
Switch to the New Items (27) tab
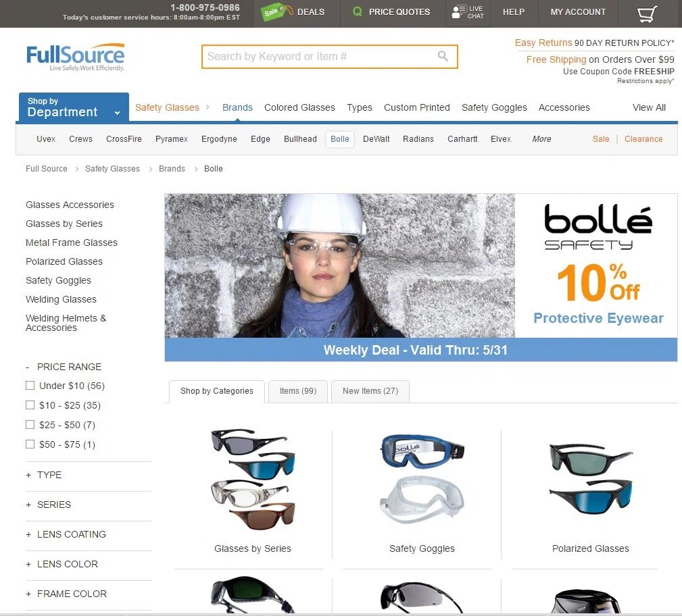(x=370, y=391)
